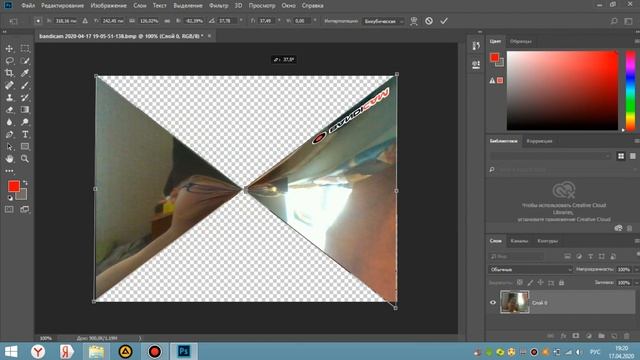Open the library selection dropdown
This screenshot has height=360, width=640.
(550, 156)
